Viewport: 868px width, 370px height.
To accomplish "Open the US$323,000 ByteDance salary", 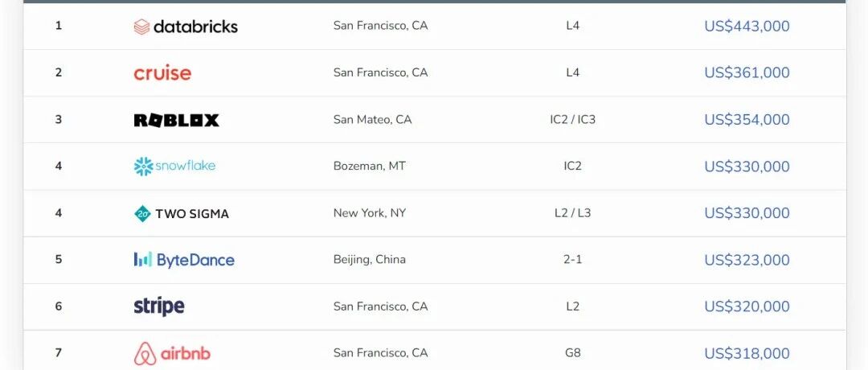I will [x=747, y=260].
